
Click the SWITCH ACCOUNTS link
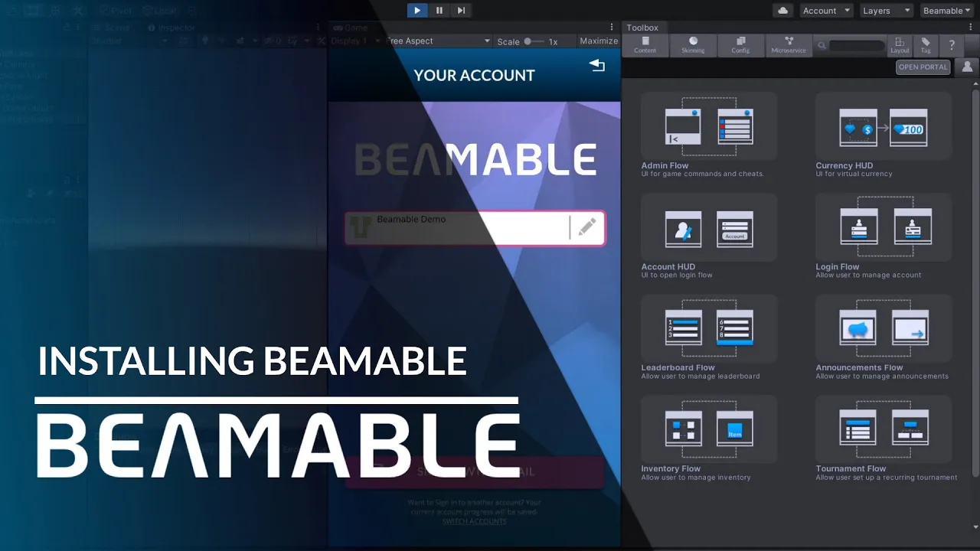click(474, 521)
